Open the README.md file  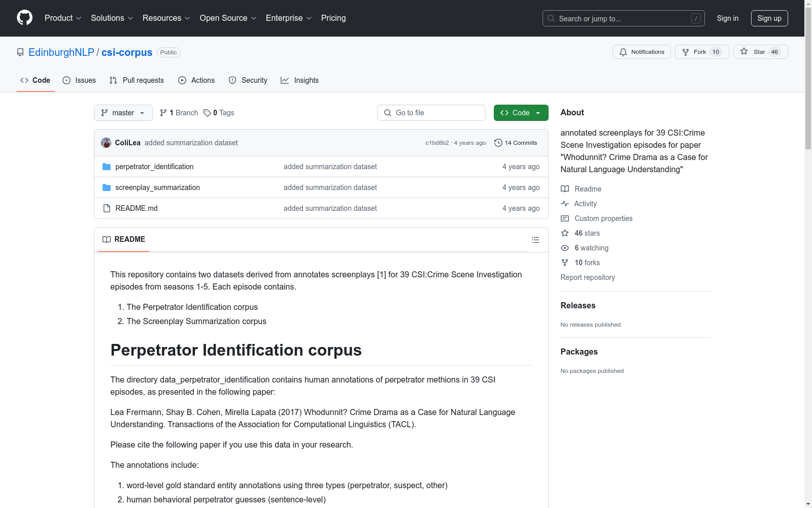click(137, 208)
